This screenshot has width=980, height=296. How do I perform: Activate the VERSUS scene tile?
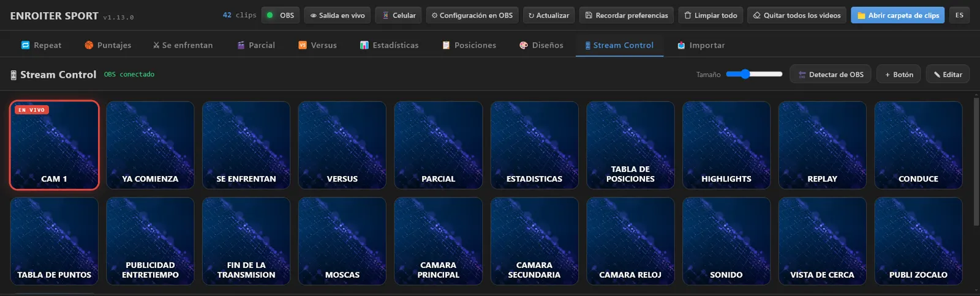(x=342, y=146)
